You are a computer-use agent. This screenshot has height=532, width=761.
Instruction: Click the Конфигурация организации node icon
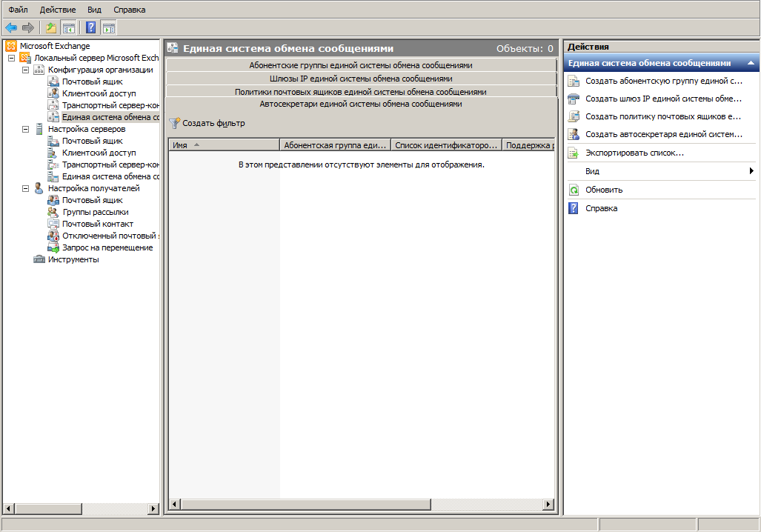[x=39, y=70]
